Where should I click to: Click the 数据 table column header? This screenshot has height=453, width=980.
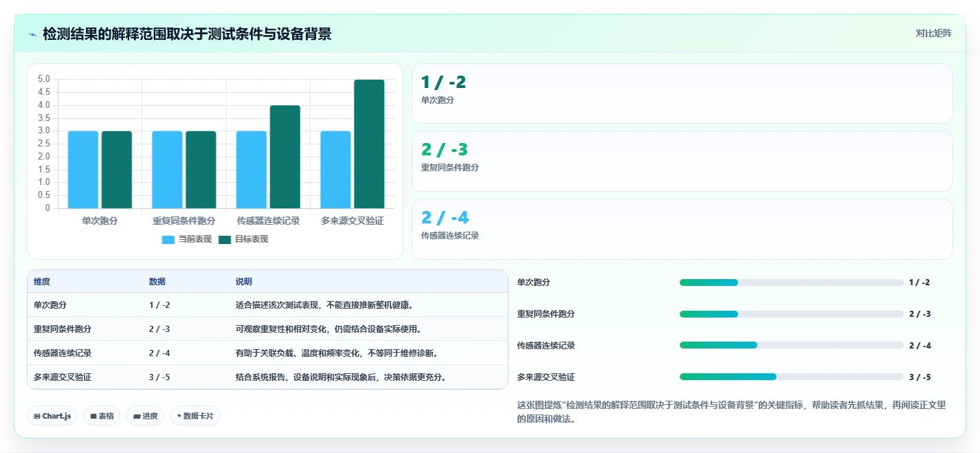point(157,282)
